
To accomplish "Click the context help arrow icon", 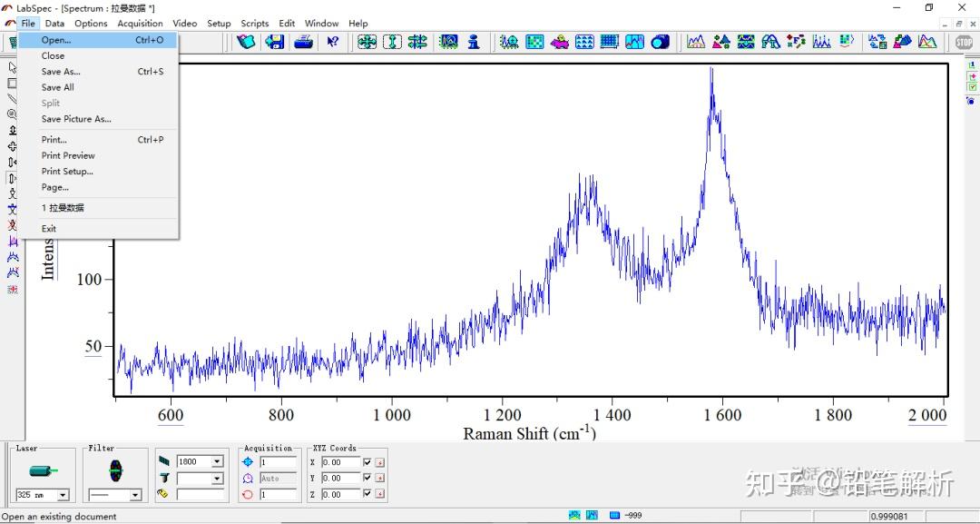I will click(x=332, y=42).
